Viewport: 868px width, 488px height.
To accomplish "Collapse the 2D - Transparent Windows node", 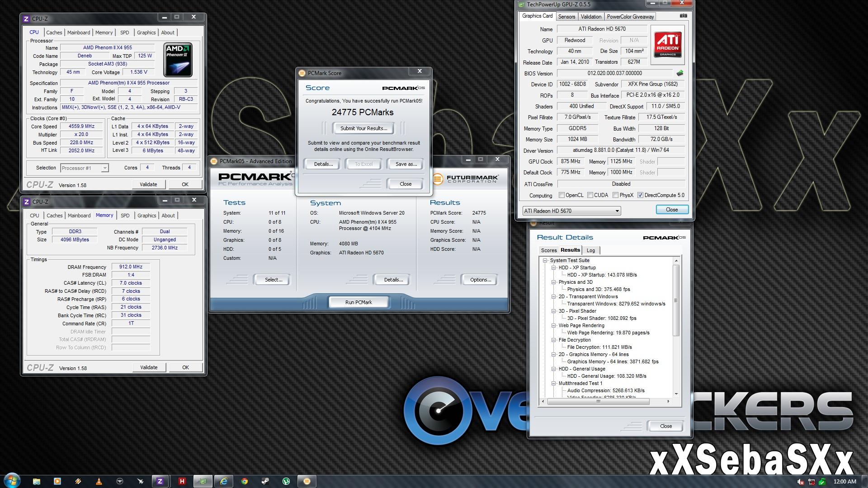I will tap(553, 296).
